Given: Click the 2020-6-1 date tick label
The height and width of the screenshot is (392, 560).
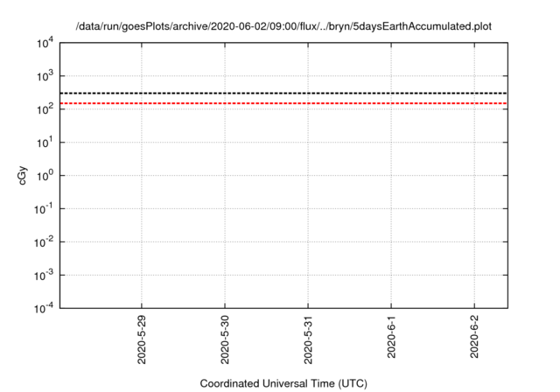Looking at the screenshot, I should click(x=391, y=337).
